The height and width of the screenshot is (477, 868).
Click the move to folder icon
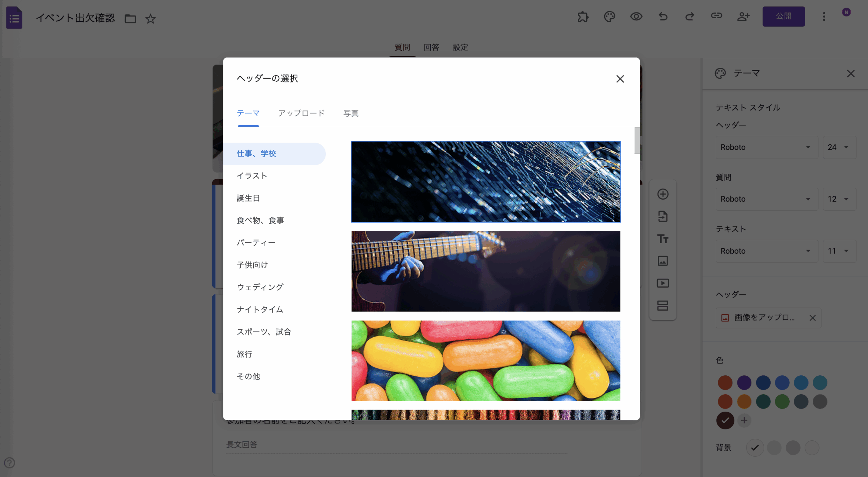click(x=130, y=19)
